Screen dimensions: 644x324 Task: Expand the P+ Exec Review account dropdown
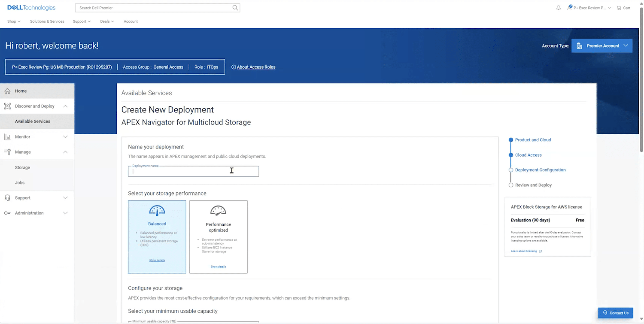pos(589,8)
